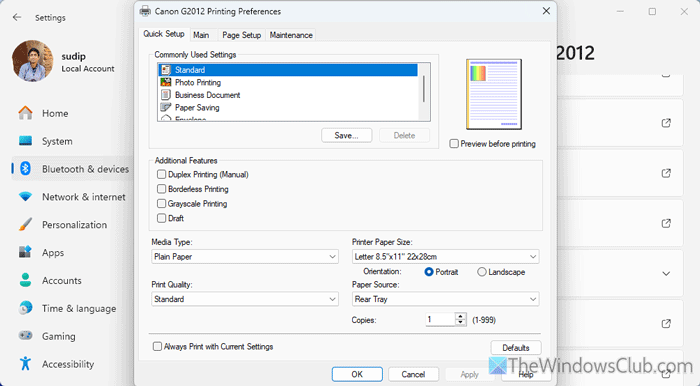The image size is (700, 386).
Task: Click the back arrow in Settings window
Action: tap(17, 17)
